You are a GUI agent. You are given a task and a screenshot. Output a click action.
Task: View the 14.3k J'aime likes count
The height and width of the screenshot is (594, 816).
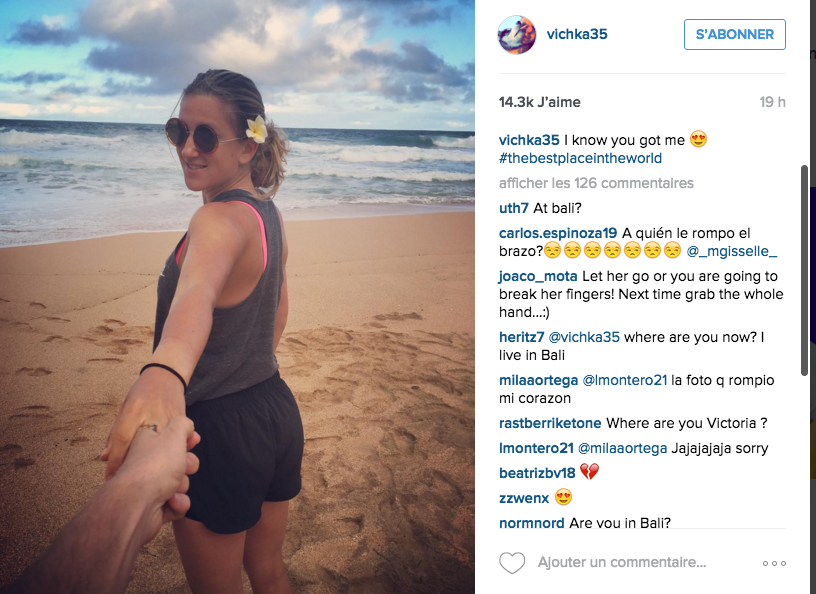point(540,102)
